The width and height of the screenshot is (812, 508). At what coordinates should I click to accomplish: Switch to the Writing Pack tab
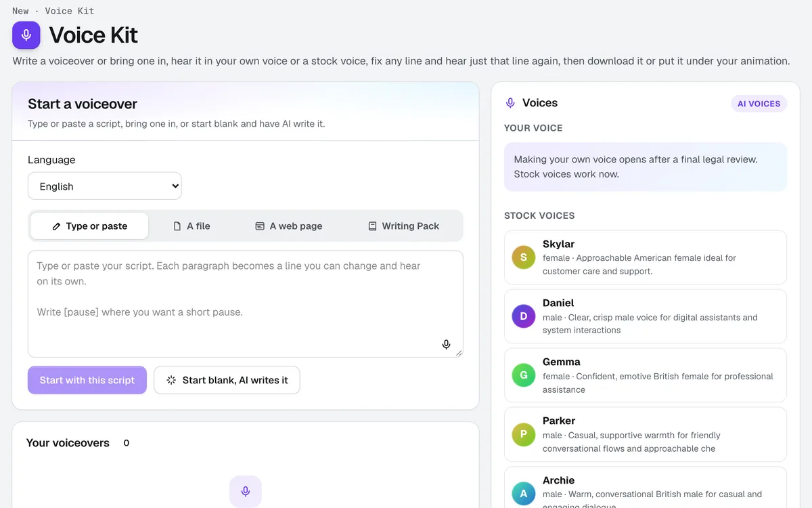point(403,226)
